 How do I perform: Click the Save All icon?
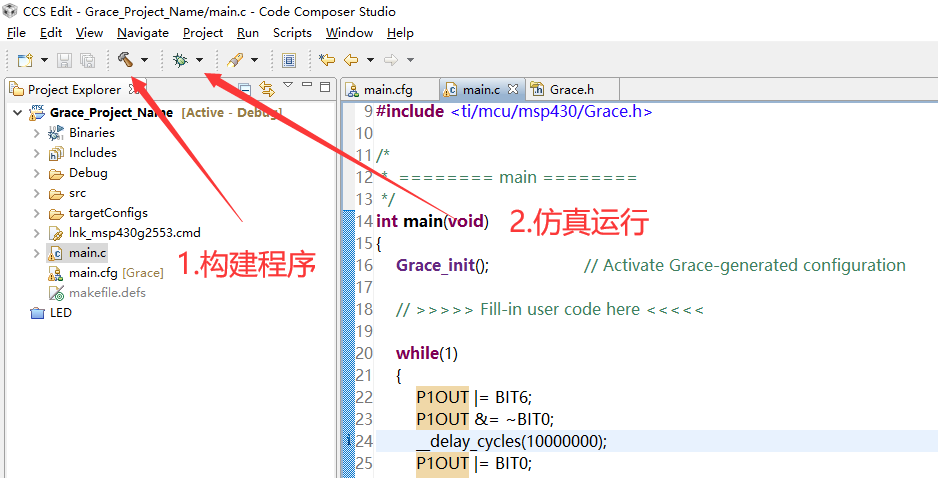pyautogui.click(x=87, y=60)
